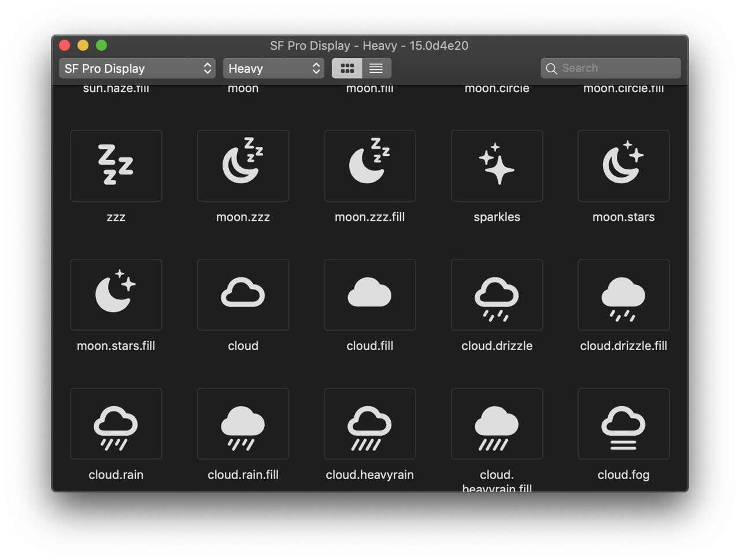Screen dimensions: 740x560
Task: Click the 'moon.stars.fill' label text
Action: click(x=116, y=346)
